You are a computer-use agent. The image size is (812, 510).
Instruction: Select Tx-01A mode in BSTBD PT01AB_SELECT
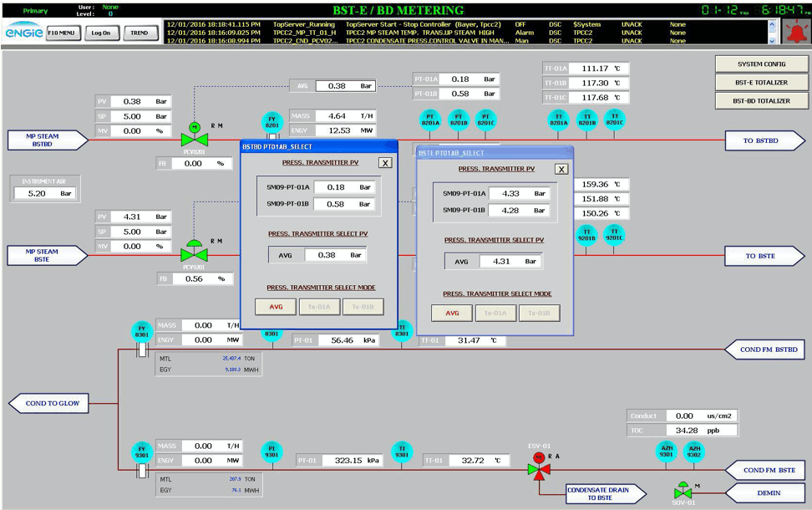point(319,307)
